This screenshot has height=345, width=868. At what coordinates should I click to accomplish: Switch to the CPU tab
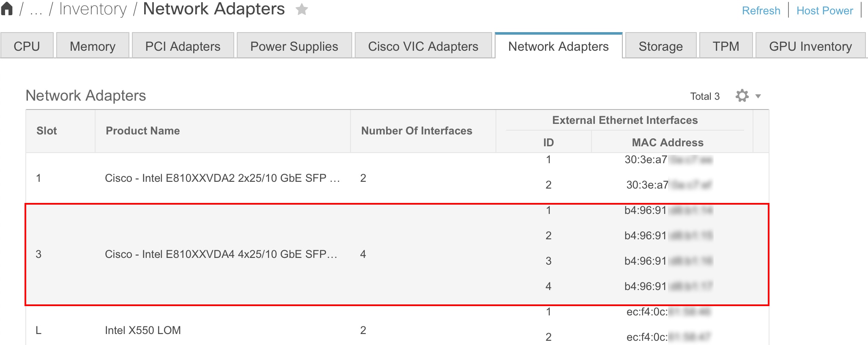pyautogui.click(x=27, y=46)
